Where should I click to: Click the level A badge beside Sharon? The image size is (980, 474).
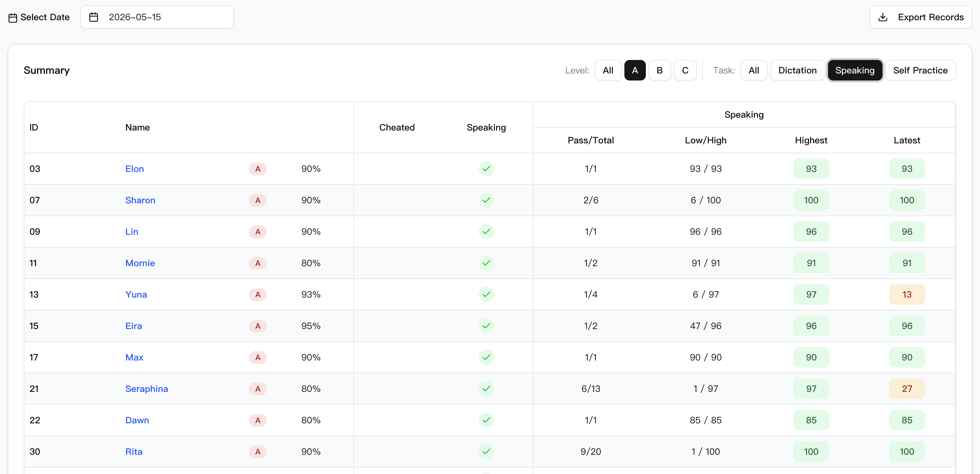click(x=258, y=200)
